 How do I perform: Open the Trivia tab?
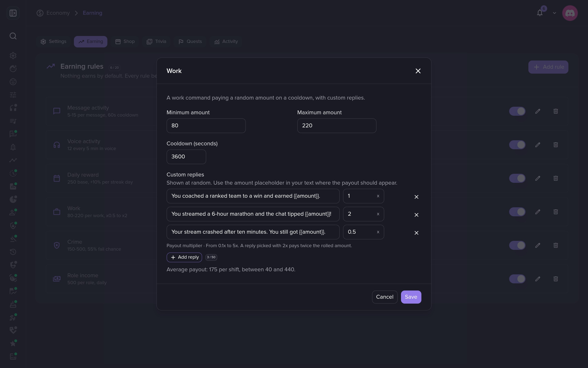click(x=156, y=42)
